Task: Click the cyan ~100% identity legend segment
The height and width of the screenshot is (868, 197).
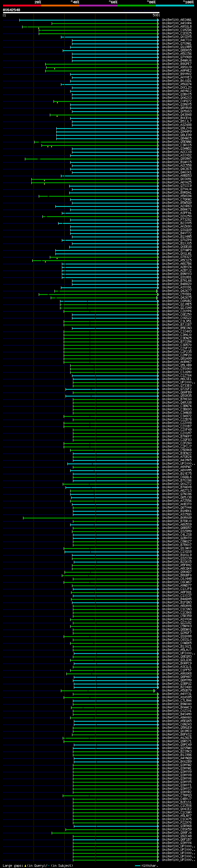Action: [175, 6]
